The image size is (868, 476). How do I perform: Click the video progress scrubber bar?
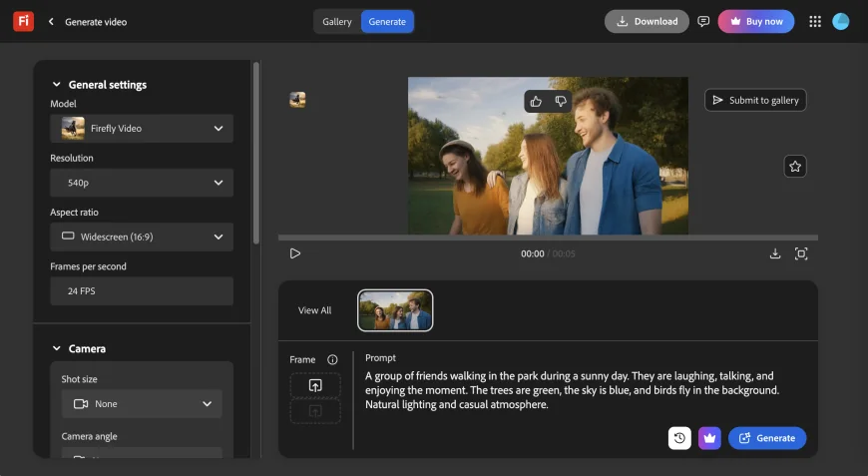pos(548,238)
